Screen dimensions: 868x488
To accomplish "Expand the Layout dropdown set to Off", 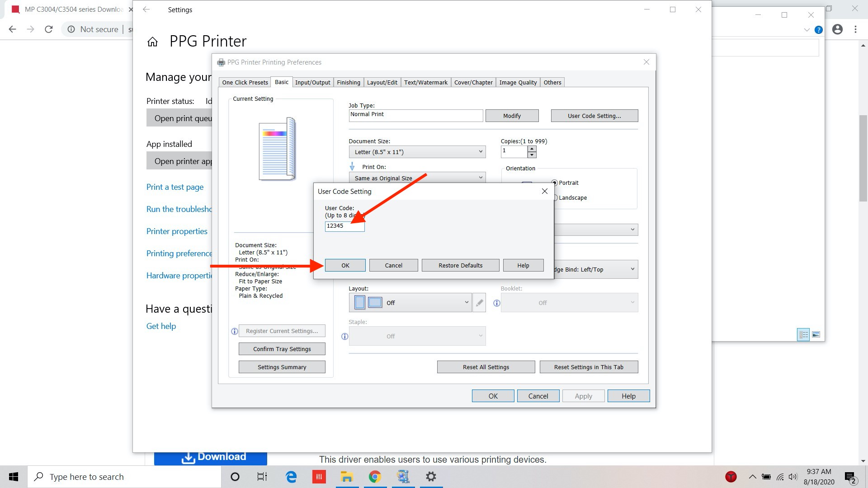I will coord(410,303).
